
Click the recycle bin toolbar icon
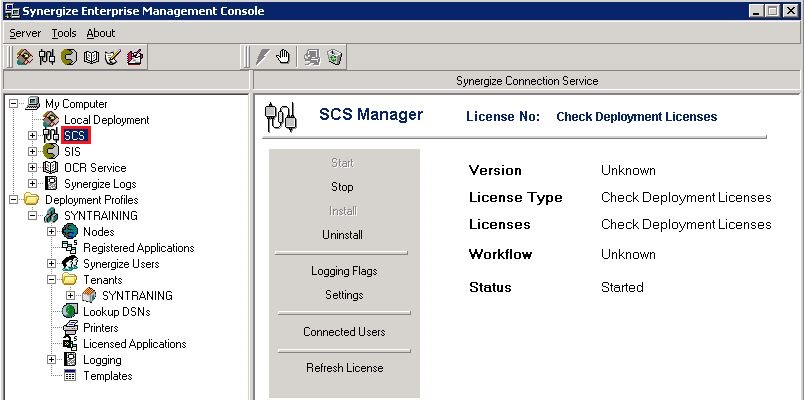[x=334, y=57]
